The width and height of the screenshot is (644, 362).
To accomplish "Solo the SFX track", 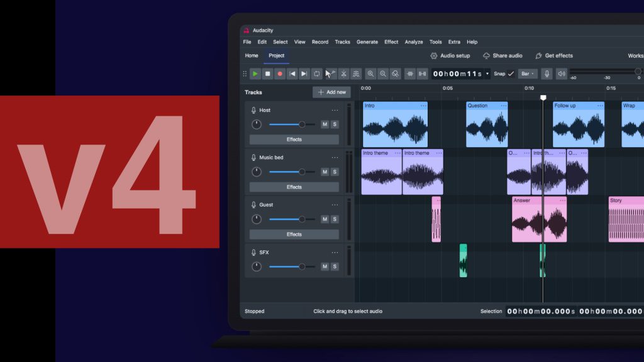I will coord(335,266).
